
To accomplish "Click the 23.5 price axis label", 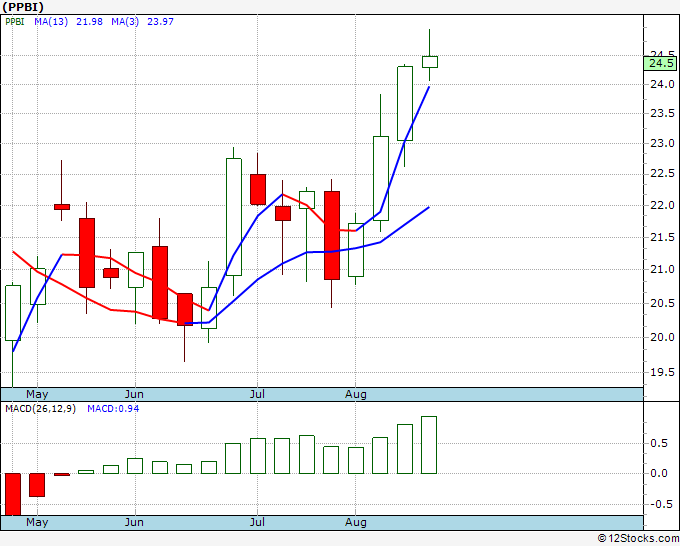I will coord(662,114).
